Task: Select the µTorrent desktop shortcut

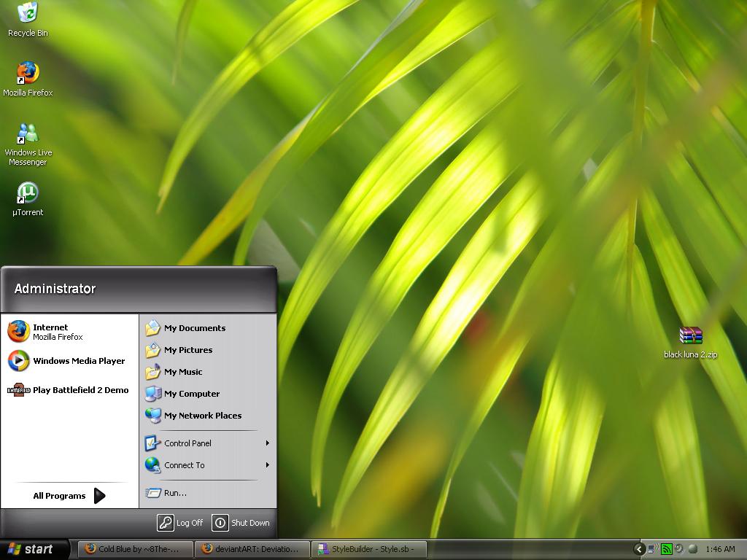Action: (x=28, y=199)
